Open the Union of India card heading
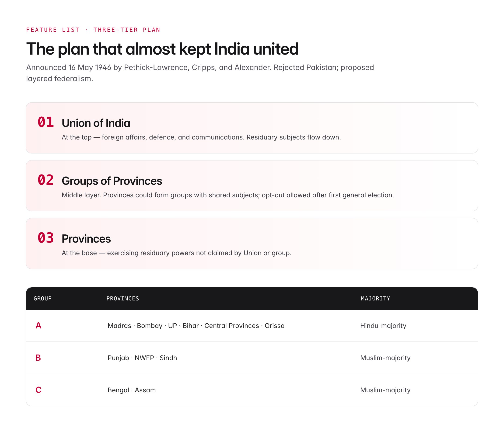Image resolution: width=504 pixels, height=432 pixels. 96,123
